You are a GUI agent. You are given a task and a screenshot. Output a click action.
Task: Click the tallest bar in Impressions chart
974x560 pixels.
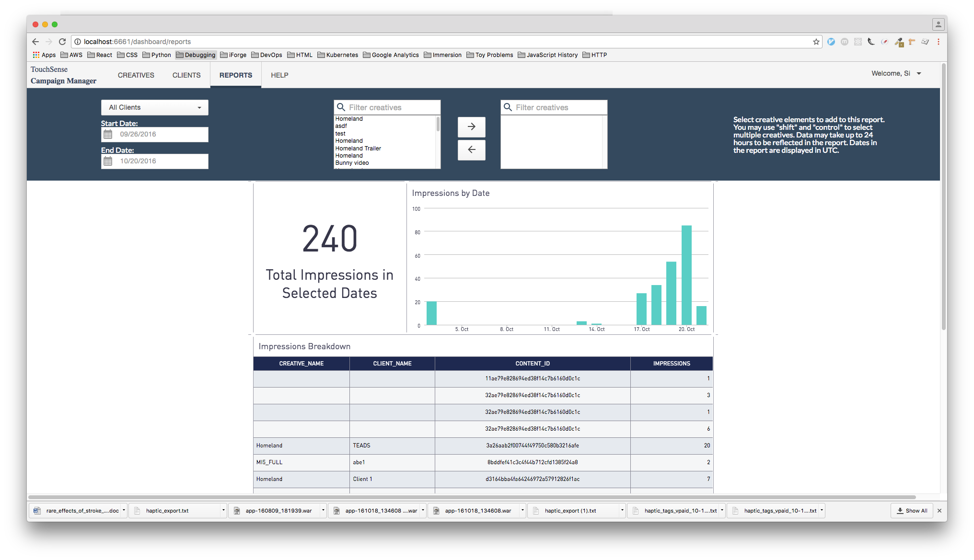click(686, 275)
